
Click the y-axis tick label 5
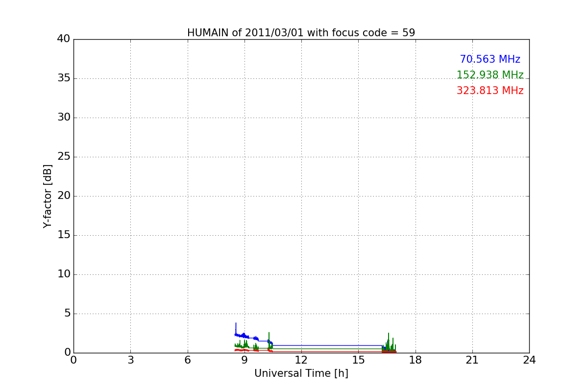tap(67, 314)
